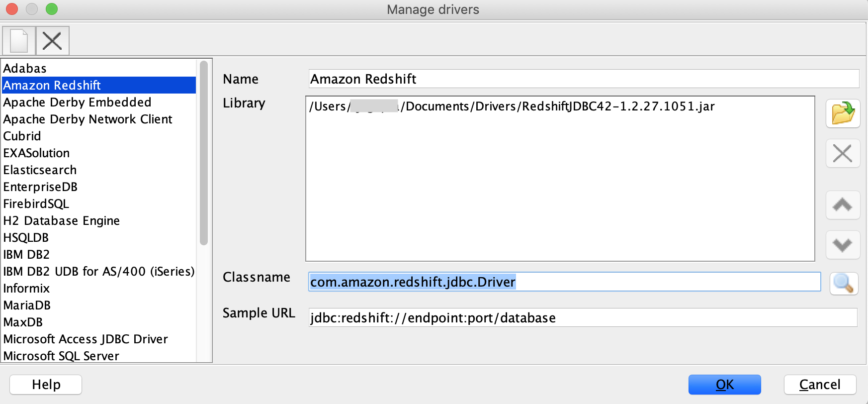
Task: Click the Cancel button
Action: point(820,385)
